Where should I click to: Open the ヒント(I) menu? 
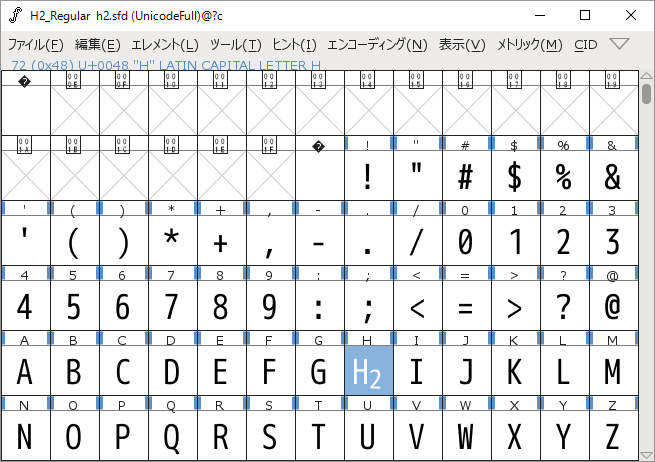tap(294, 45)
